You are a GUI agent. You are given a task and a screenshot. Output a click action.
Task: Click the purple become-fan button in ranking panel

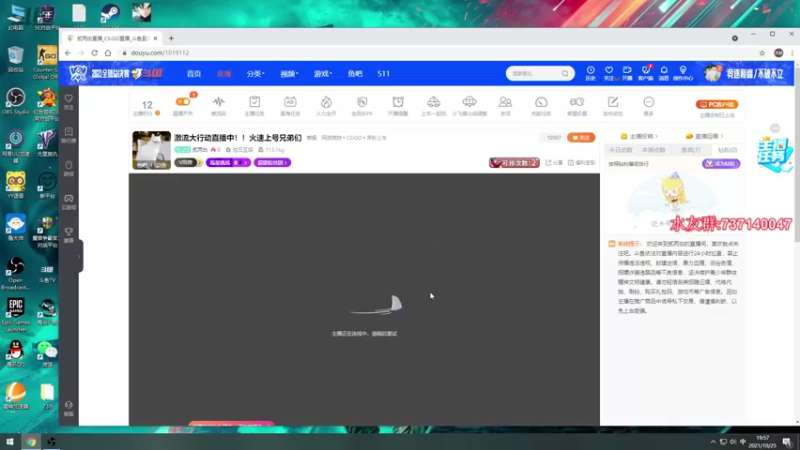click(x=721, y=164)
